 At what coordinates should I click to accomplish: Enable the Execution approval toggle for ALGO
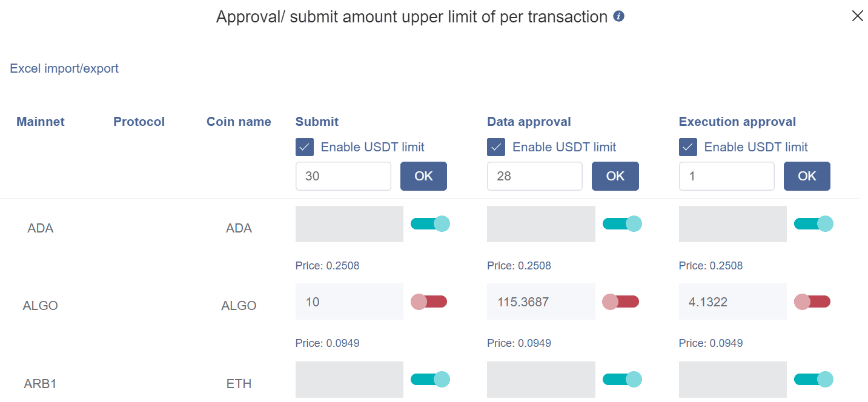pos(813,301)
